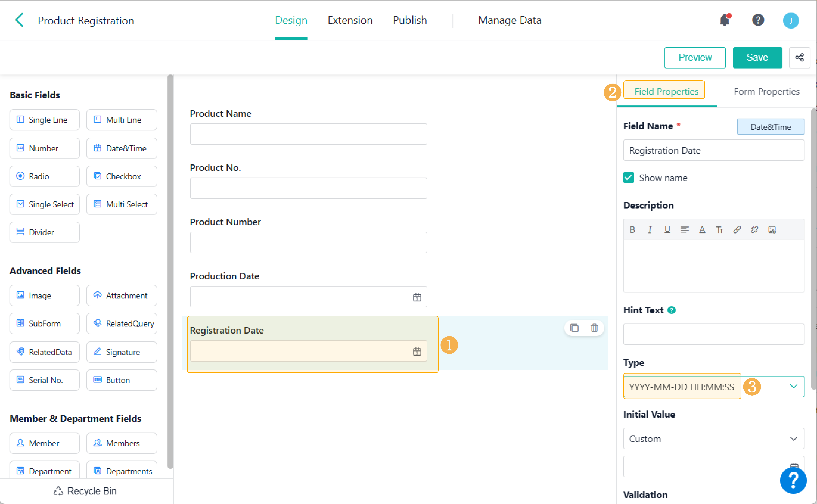Screen dimensions: 817x504
Task: Expand the Type format dropdown
Action: (793, 387)
